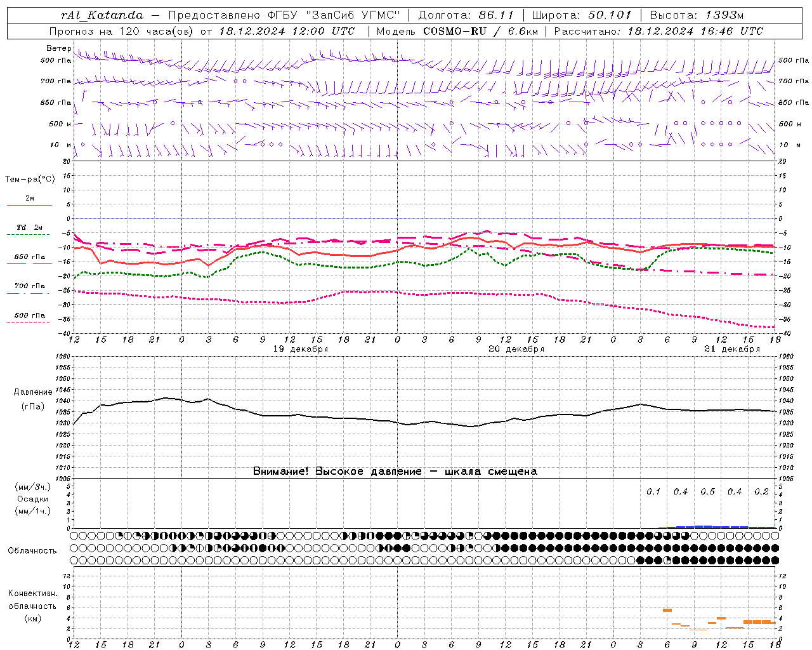Click the 0.2 precipitation value
Screen dimensions: 812x650
pos(761,491)
